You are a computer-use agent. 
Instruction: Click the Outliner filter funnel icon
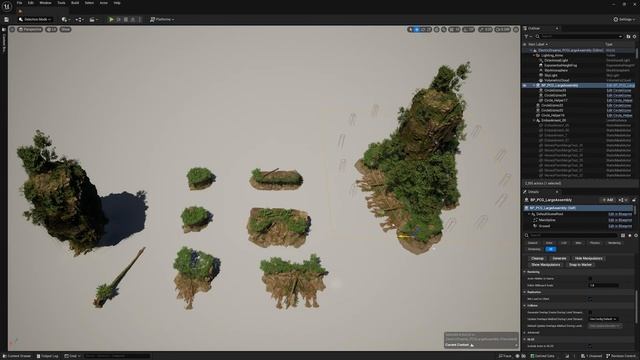(527, 36)
